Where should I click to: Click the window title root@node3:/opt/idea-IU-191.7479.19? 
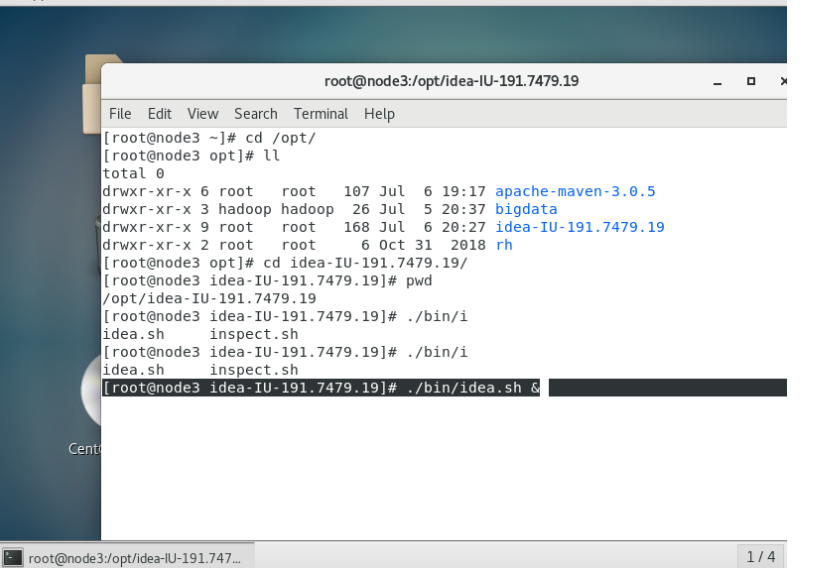[x=451, y=81]
